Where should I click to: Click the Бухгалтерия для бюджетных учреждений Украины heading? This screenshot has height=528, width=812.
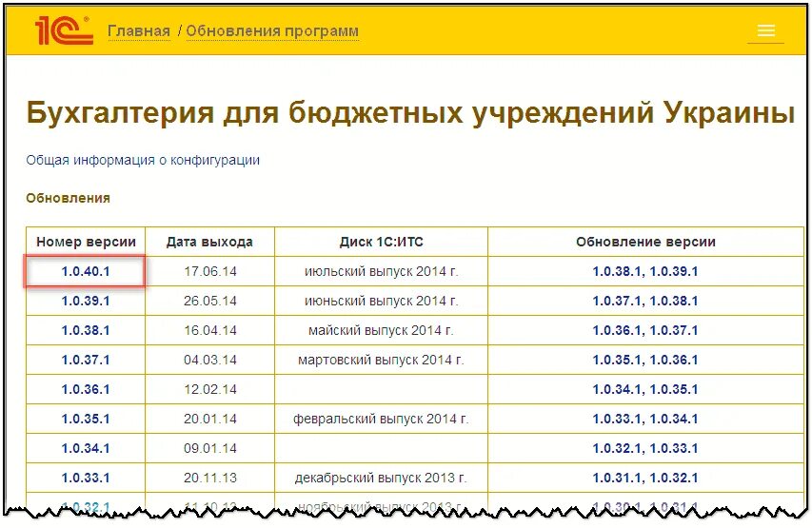coord(410,112)
